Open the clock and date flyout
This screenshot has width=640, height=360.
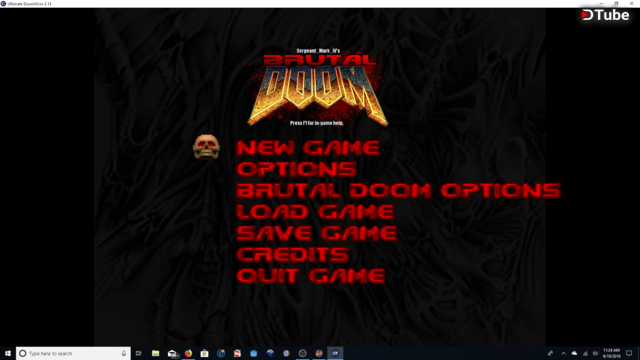611,353
